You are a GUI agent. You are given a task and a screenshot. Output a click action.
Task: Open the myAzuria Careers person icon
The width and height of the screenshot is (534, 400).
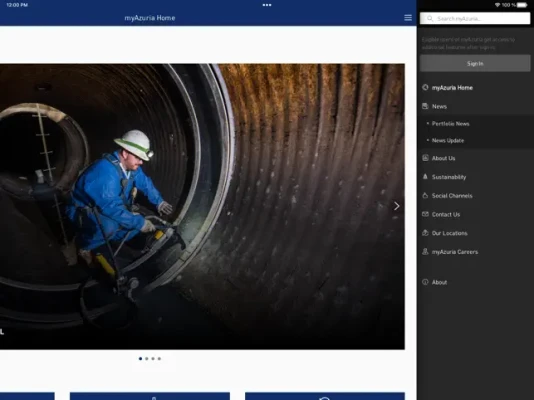point(425,252)
